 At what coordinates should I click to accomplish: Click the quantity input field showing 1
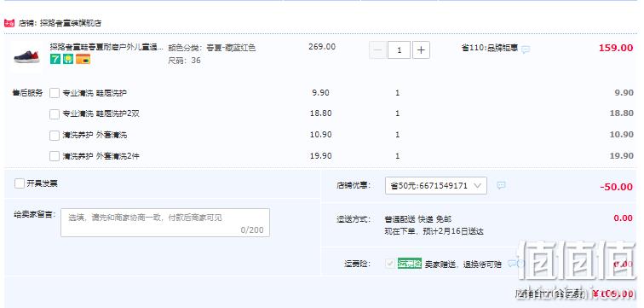[x=399, y=50]
